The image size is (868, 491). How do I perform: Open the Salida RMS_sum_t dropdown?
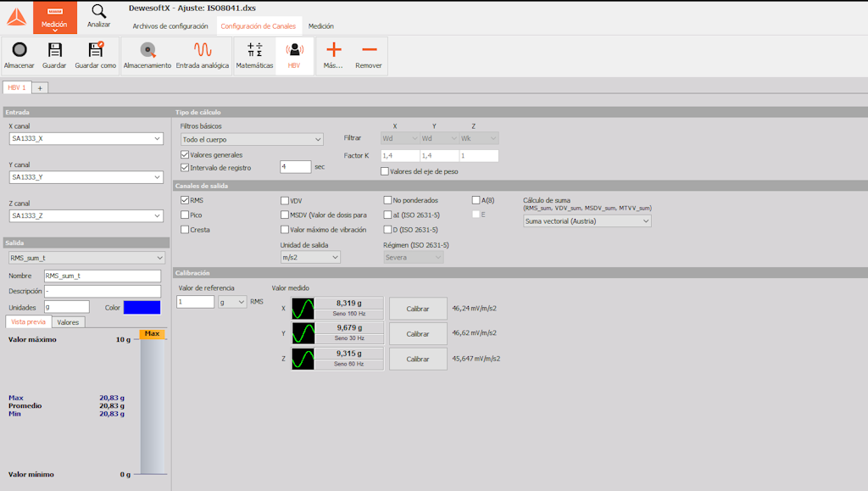click(86, 258)
